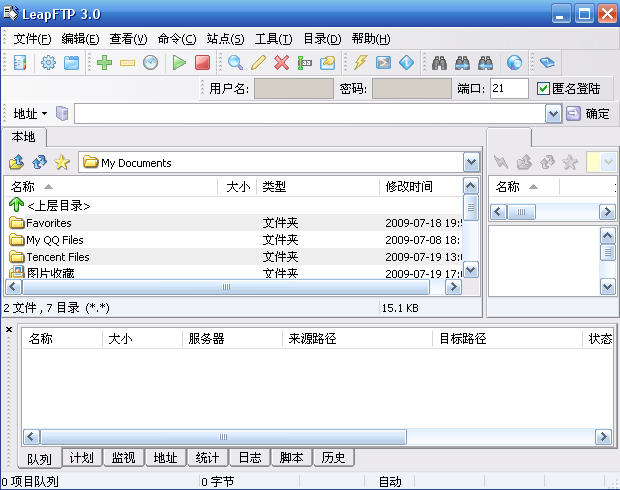The width and height of the screenshot is (620, 490).
Task: Switch to the 日志 tab
Action: [x=250, y=458]
